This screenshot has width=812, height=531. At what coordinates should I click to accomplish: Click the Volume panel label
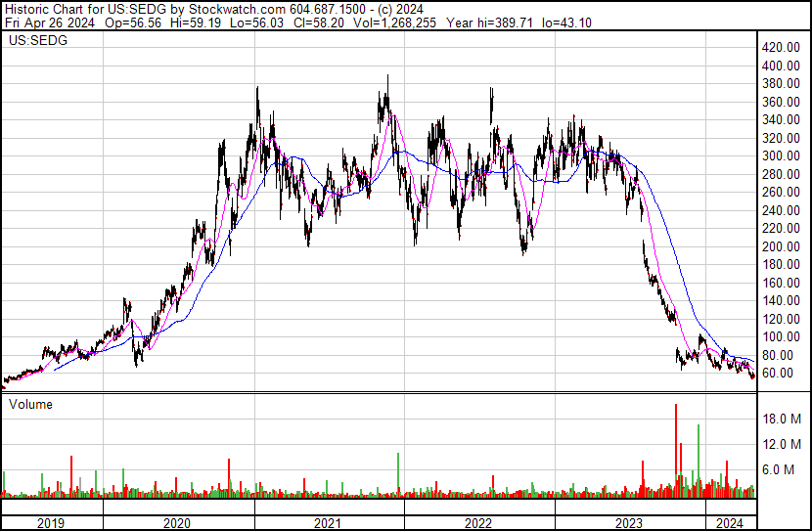coord(29,404)
